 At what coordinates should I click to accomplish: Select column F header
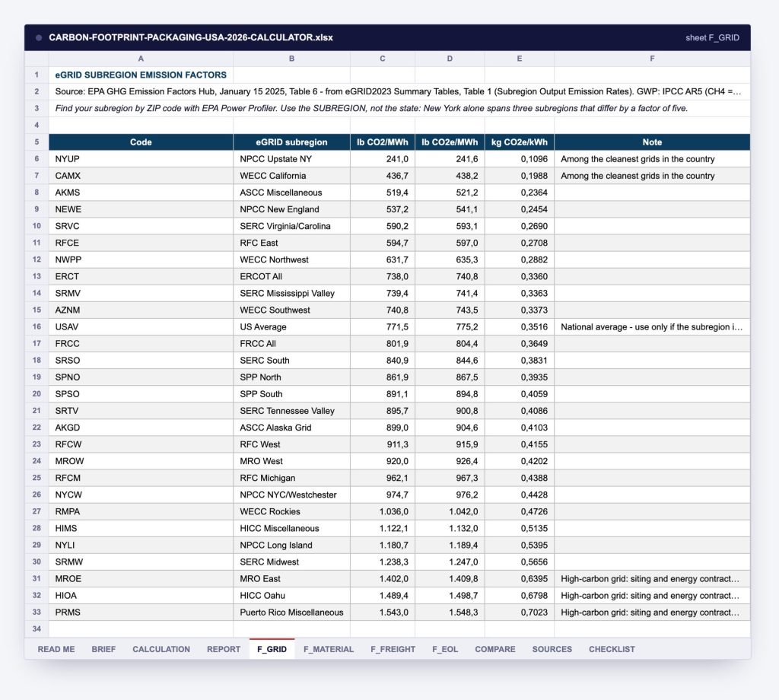[652, 59]
